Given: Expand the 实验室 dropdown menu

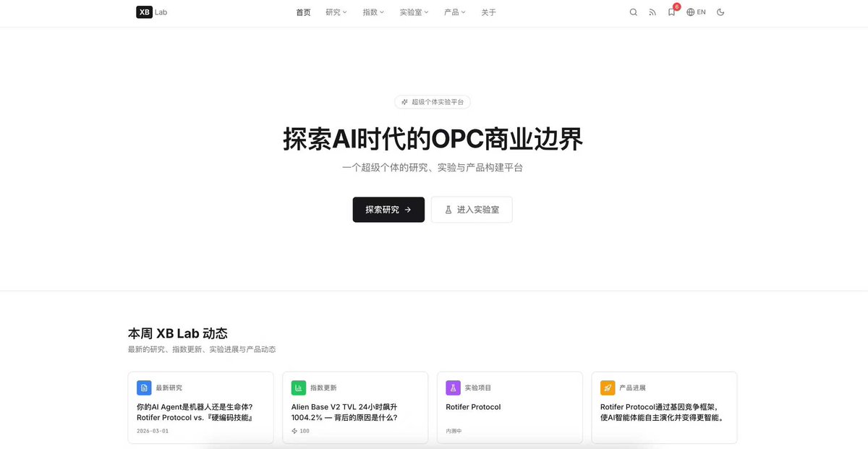Looking at the screenshot, I should click(x=414, y=12).
